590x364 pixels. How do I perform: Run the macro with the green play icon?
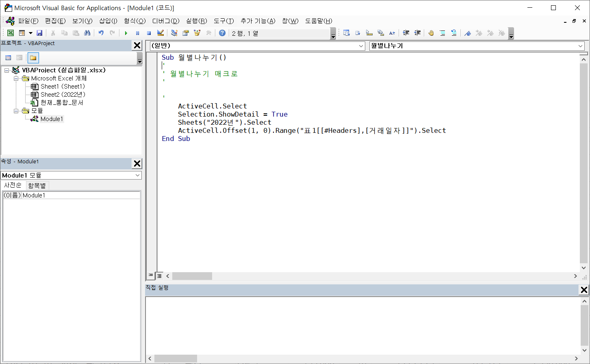pyautogui.click(x=126, y=33)
